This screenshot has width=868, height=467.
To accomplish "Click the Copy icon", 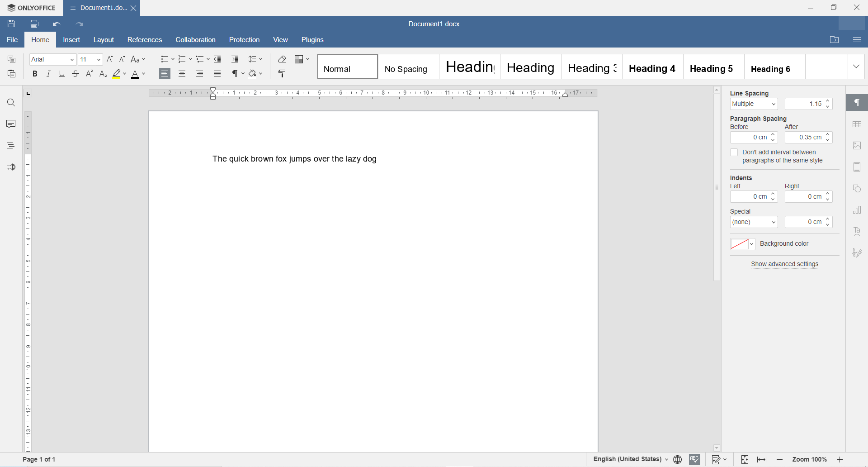I will click(x=12, y=59).
